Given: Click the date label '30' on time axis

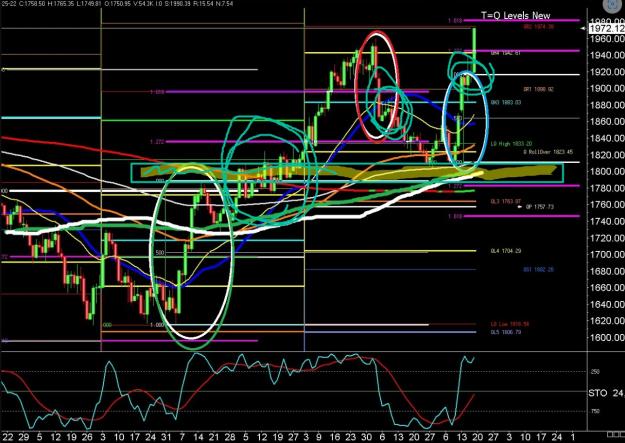Looking at the screenshot, I should coord(366,437).
